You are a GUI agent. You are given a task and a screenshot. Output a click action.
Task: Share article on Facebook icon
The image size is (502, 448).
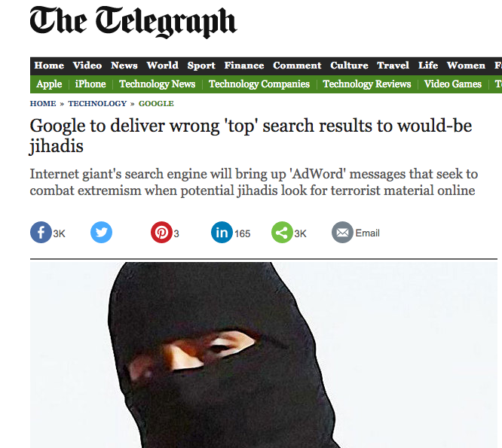tap(41, 232)
